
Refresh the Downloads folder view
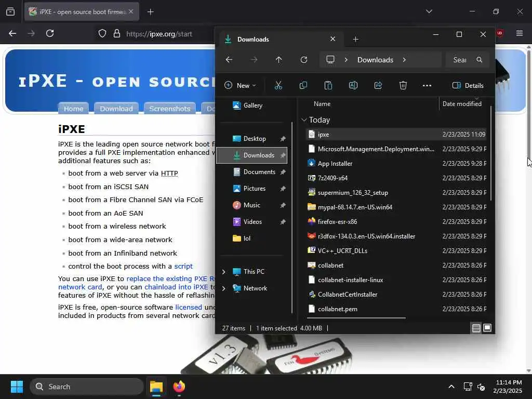[303, 60]
